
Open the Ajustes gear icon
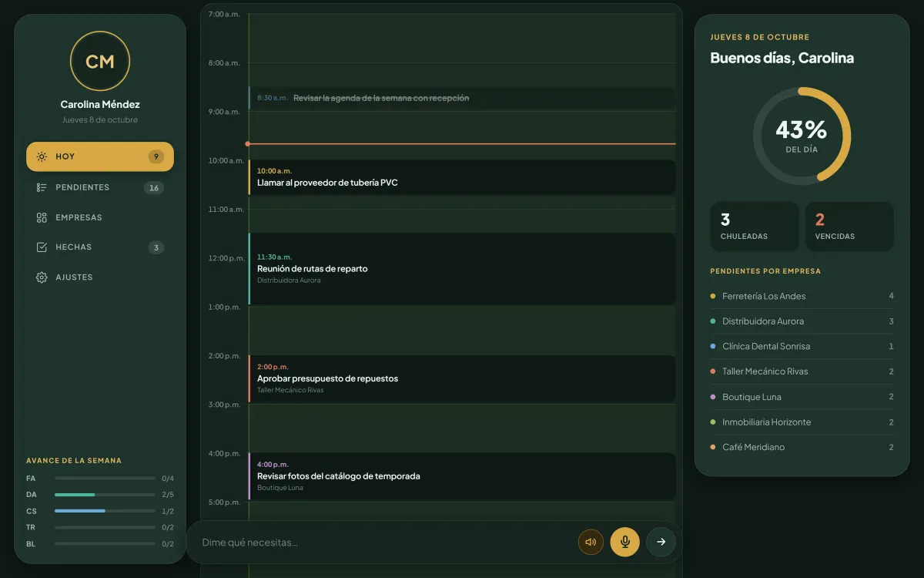[x=42, y=277]
